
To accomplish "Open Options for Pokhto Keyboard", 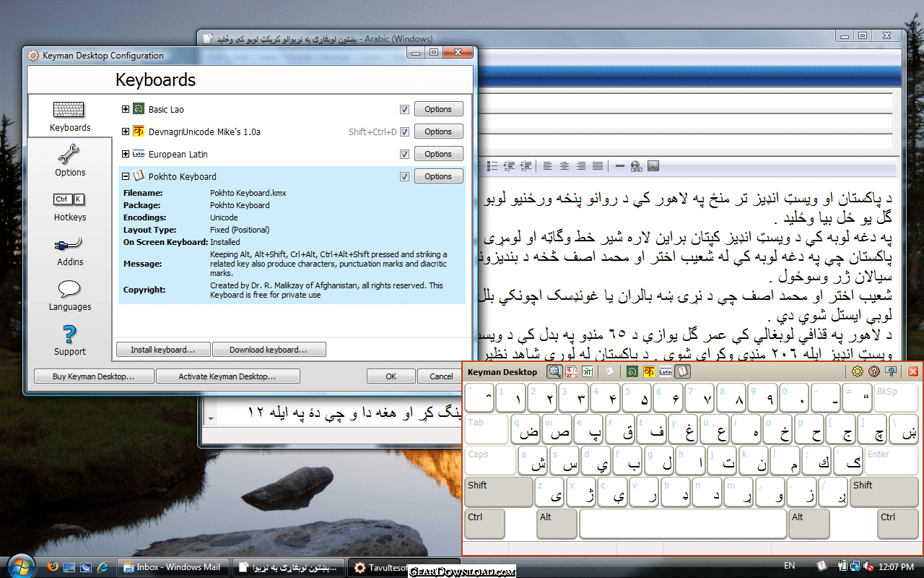I will (x=438, y=176).
